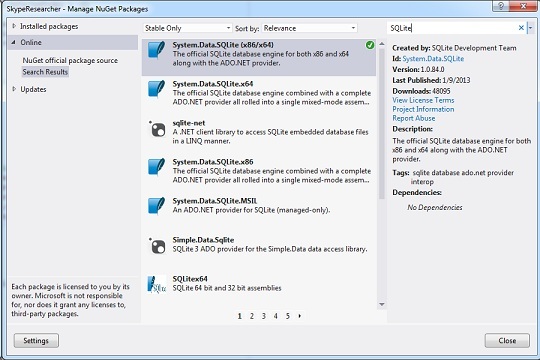
Task: Open Project Information link
Action: pos(423,109)
